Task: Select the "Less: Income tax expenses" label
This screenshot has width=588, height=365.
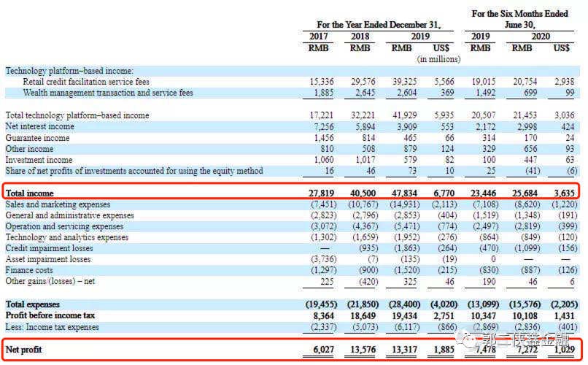Action: click(x=53, y=326)
